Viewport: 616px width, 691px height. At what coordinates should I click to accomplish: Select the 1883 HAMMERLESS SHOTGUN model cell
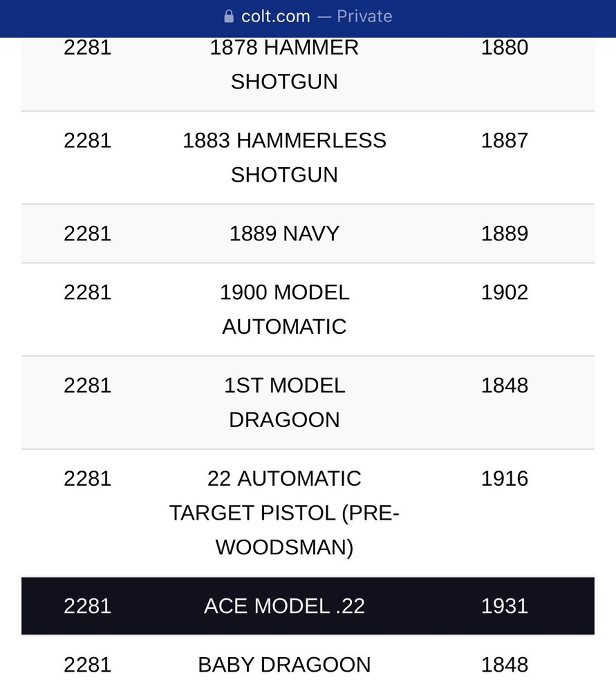tap(284, 157)
